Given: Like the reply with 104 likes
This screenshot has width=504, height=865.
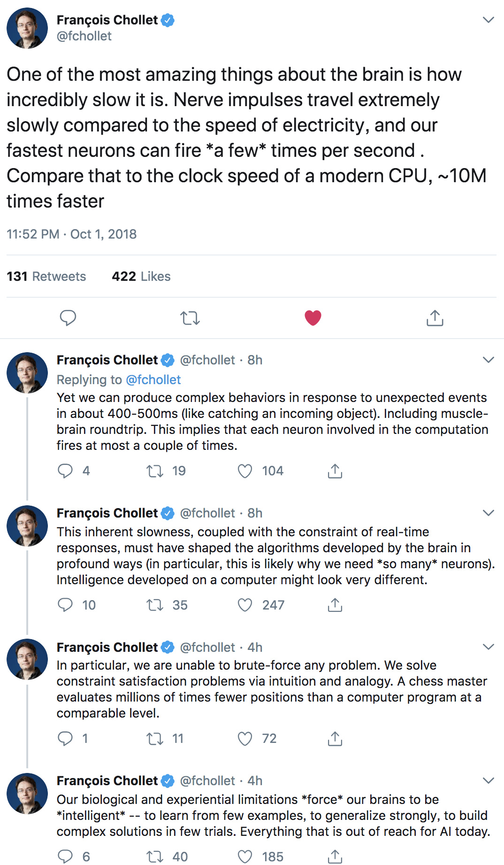Looking at the screenshot, I should tap(245, 471).
